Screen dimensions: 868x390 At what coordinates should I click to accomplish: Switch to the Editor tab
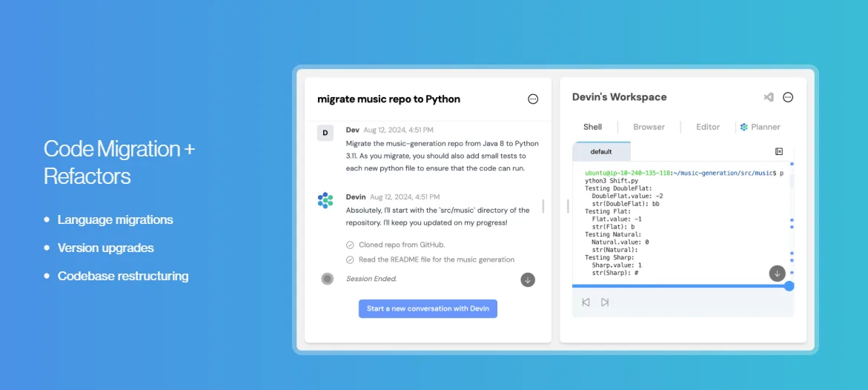708,127
